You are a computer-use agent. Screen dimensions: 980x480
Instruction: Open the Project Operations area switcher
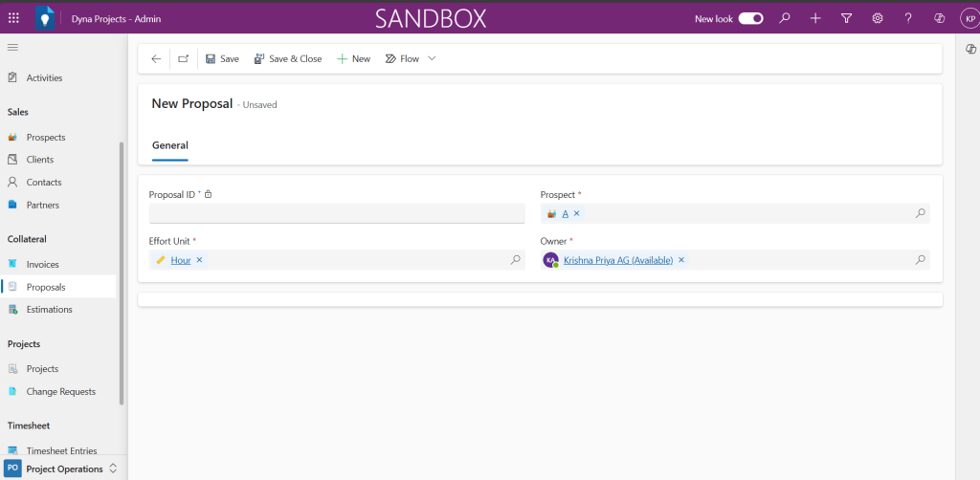[x=63, y=469]
